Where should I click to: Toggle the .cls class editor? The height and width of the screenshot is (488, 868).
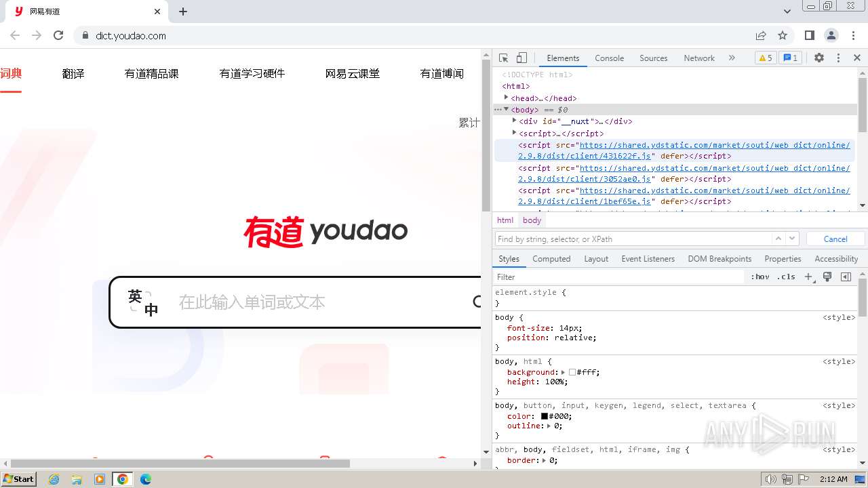[786, 277]
